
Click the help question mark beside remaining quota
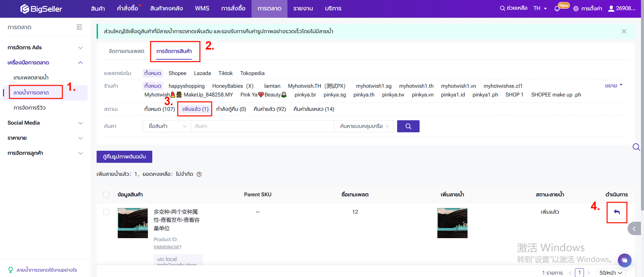coord(199,174)
